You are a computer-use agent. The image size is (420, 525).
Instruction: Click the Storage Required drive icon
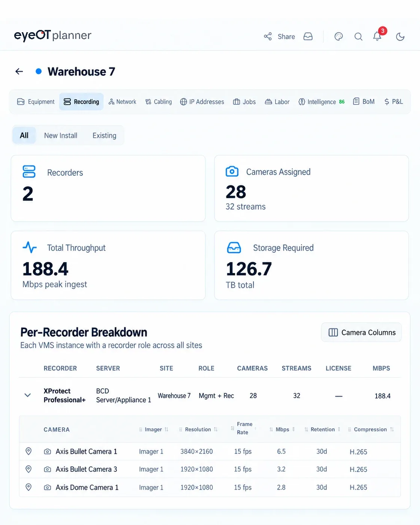[x=234, y=248]
